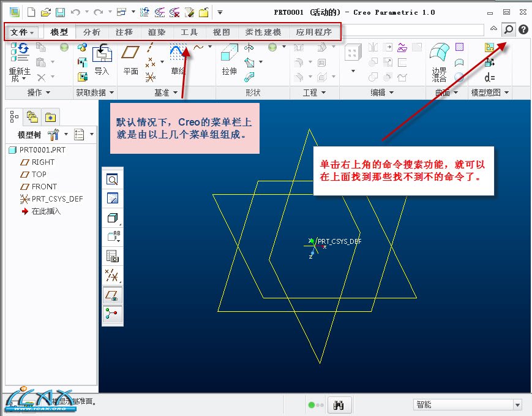Save the model with the floppy disk icon
532x416 pixels.
[61, 13]
